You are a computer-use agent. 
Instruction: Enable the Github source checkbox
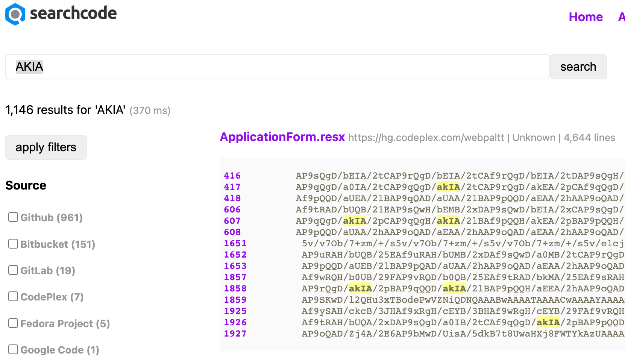(x=13, y=217)
